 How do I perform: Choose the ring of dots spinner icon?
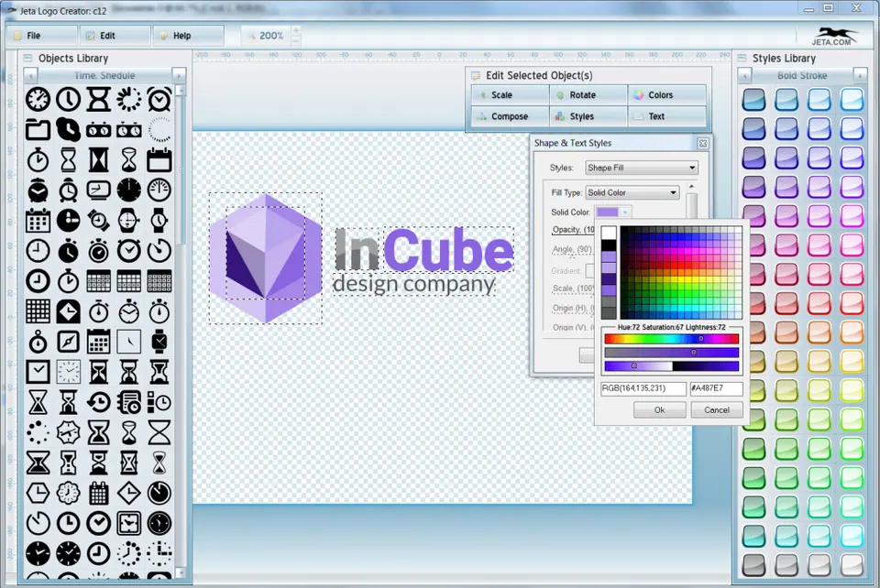pos(38,432)
